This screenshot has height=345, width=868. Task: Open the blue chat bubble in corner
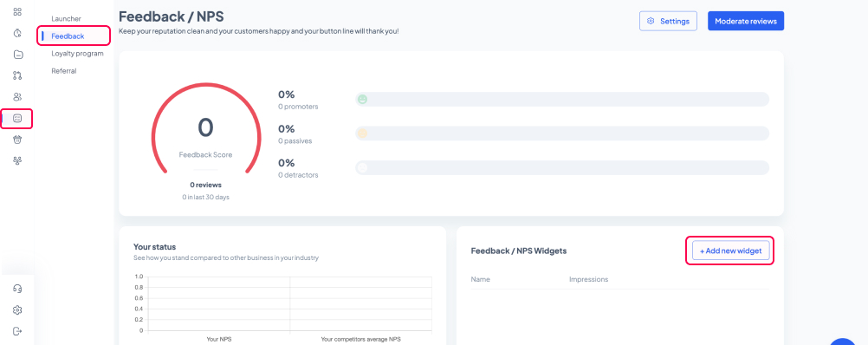coord(843,342)
